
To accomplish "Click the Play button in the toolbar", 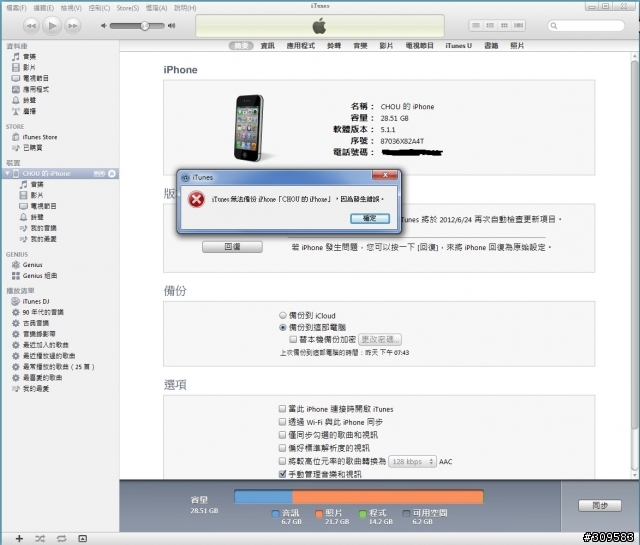I will tap(52, 26).
